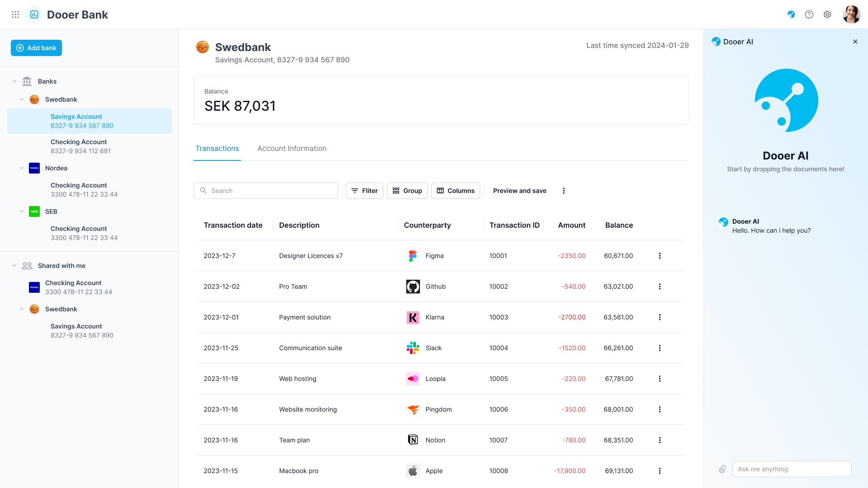Open the Columns selector
Image resolution: width=868 pixels, height=488 pixels.
(455, 191)
